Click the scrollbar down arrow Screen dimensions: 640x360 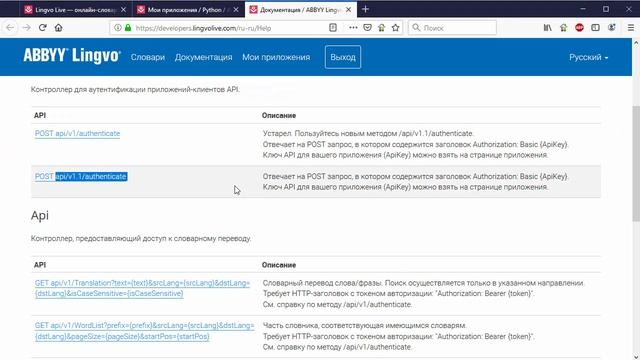pos(636,356)
